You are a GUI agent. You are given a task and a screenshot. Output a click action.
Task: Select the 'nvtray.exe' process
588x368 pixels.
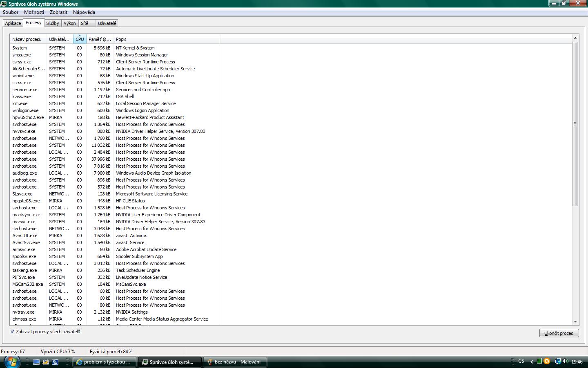[115, 312]
